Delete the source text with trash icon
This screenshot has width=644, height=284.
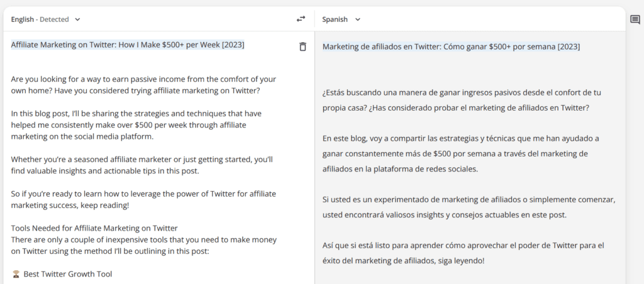pyautogui.click(x=303, y=46)
